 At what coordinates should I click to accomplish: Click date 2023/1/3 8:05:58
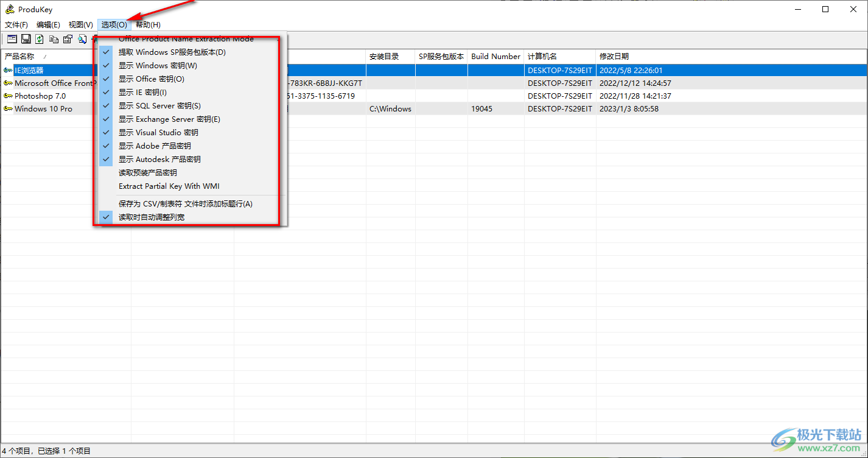coord(629,108)
